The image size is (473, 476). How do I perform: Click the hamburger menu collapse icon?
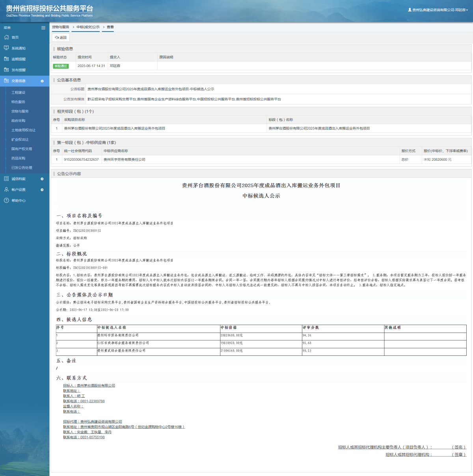point(43,28)
